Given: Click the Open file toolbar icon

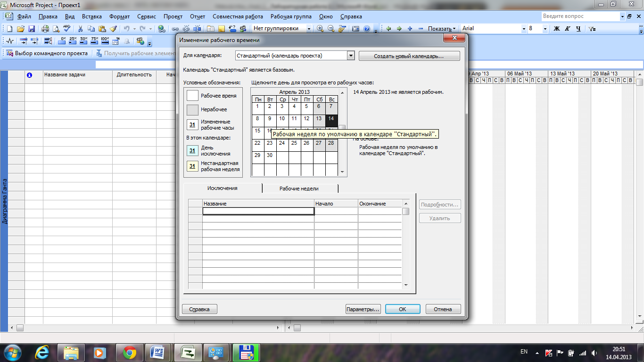Looking at the screenshot, I should point(21,29).
